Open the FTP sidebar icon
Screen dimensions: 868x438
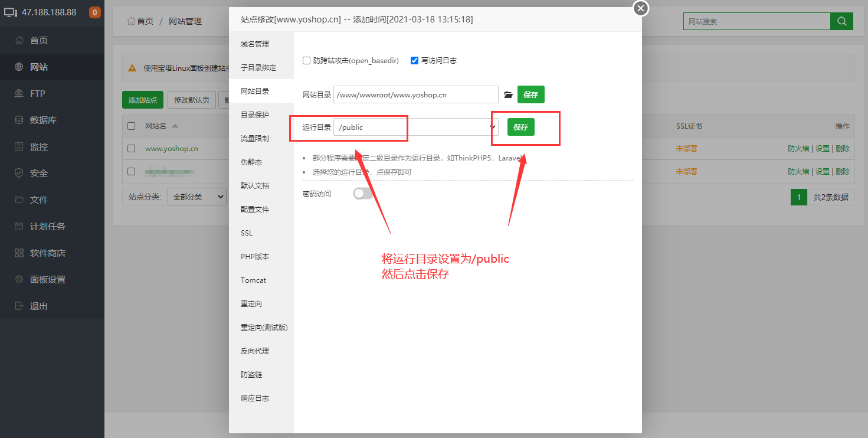19,94
